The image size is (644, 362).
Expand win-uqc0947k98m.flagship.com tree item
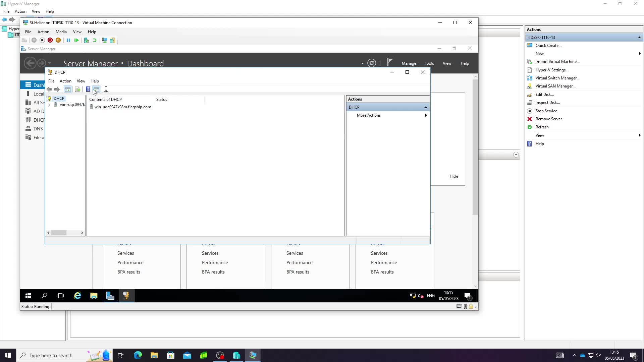pyautogui.click(x=50, y=104)
